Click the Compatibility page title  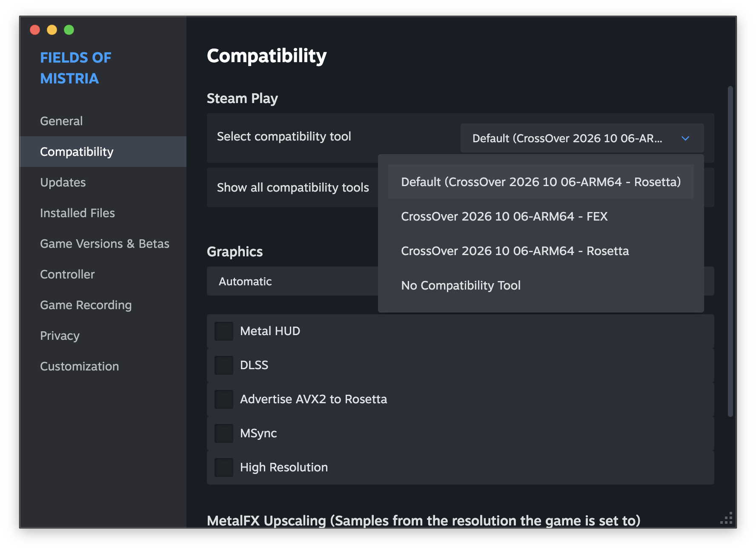tap(267, 56)
